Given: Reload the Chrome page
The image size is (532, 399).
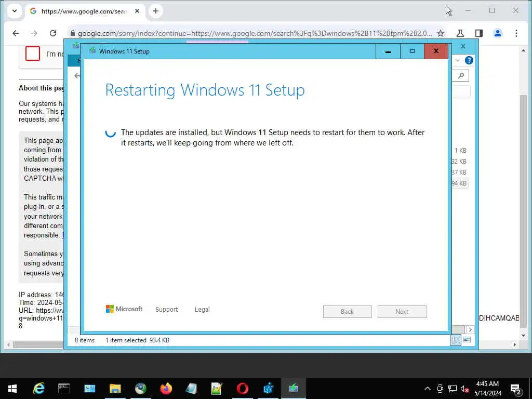Looking at the screenshot, I should [53, 33].
